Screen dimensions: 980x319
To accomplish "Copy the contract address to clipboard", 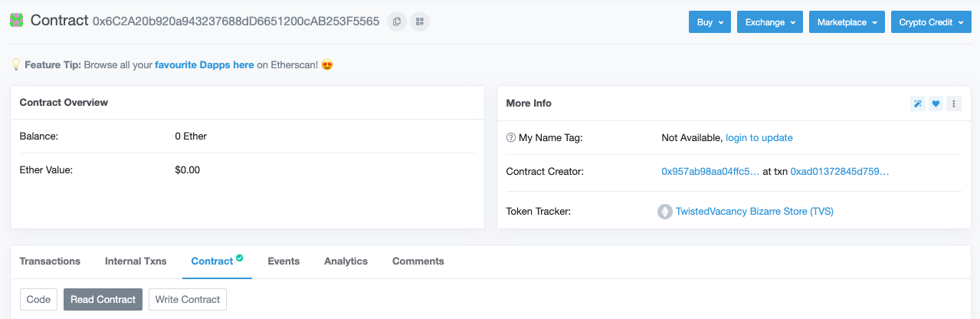I will [396, 21].
